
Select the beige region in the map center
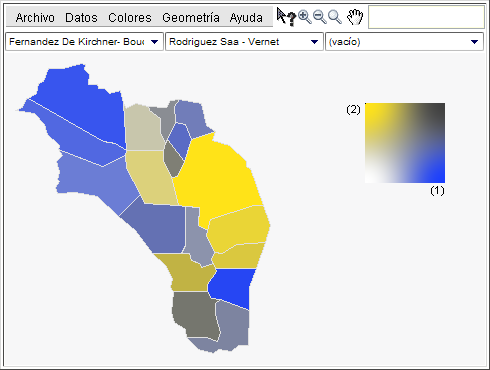tap(153, 178)
